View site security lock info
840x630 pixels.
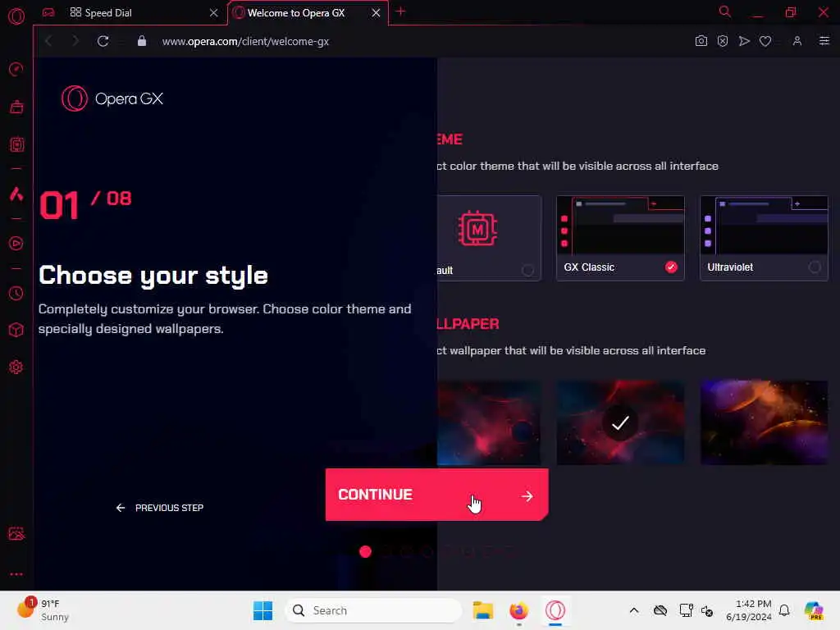pyautogui.click(x=141, y=41)
